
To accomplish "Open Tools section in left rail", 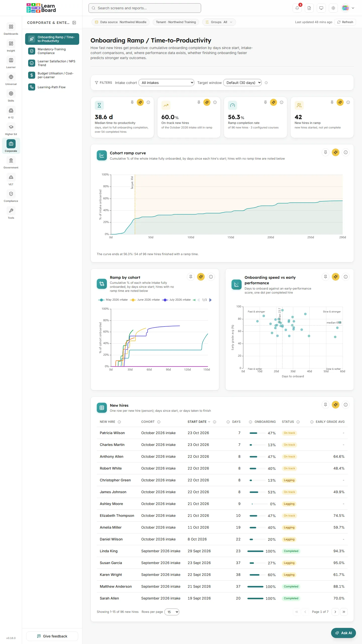I will pos(11,213).
